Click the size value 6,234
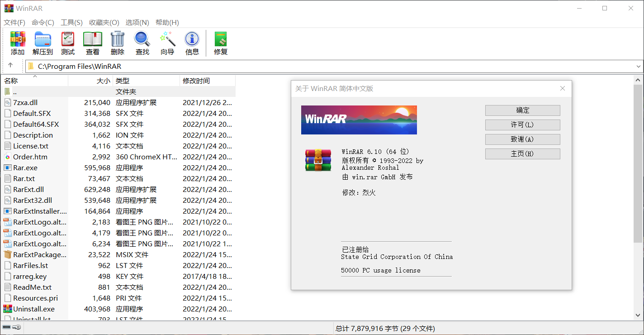 [x=101, y=244]
